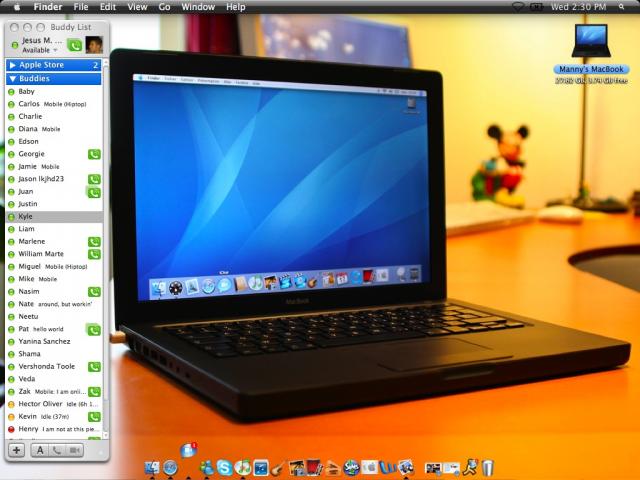Open the Edit menu
This screenshot has width=640, height=480.
coord(108,7)
